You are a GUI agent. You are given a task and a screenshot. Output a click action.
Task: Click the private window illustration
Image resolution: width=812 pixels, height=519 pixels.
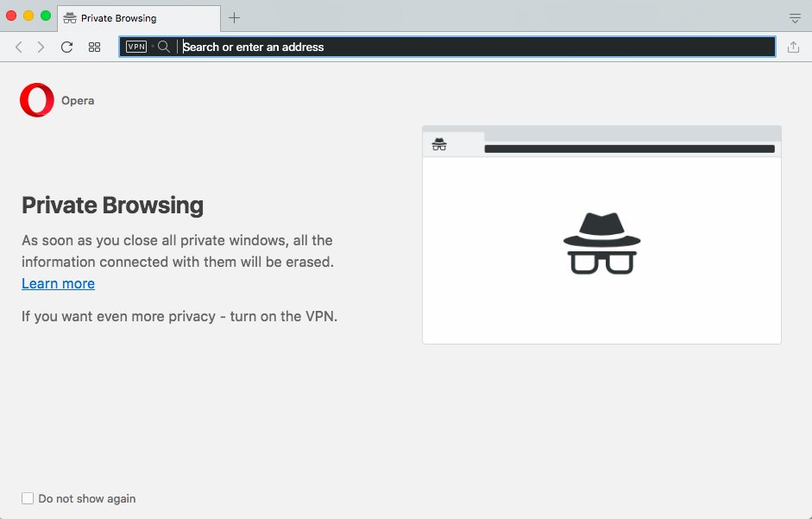(601, 234)
